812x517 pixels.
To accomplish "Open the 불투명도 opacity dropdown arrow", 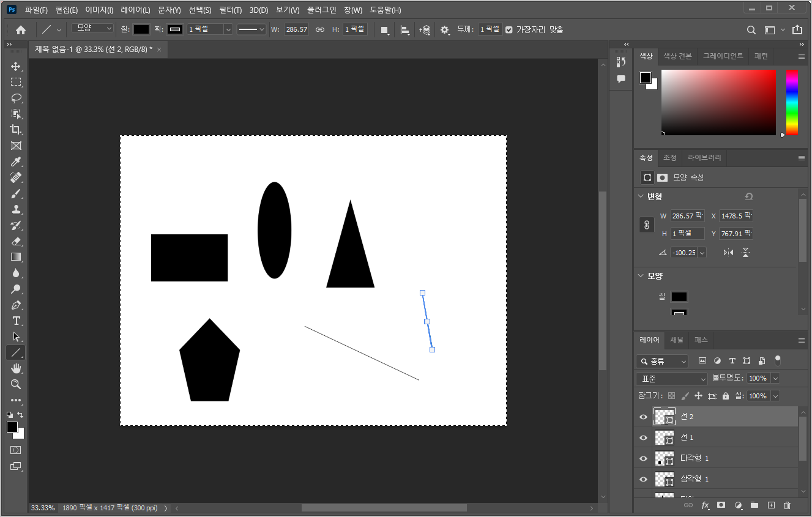I will [776, 379].
